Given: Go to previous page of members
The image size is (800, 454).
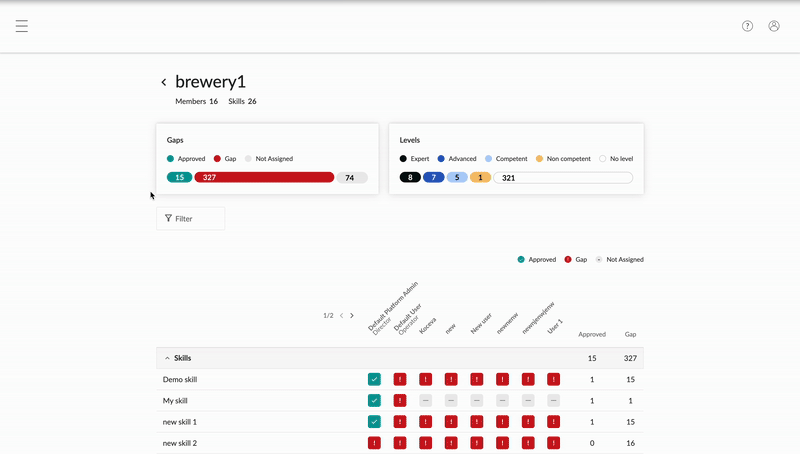Looking at the screenshot, I should (x=341, y=316).
